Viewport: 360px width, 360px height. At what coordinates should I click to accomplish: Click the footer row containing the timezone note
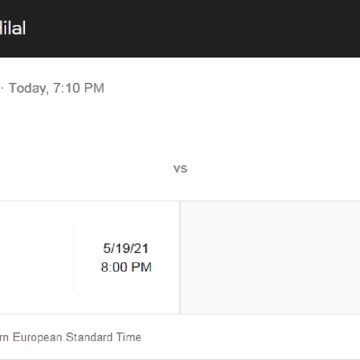coord(180,337)
